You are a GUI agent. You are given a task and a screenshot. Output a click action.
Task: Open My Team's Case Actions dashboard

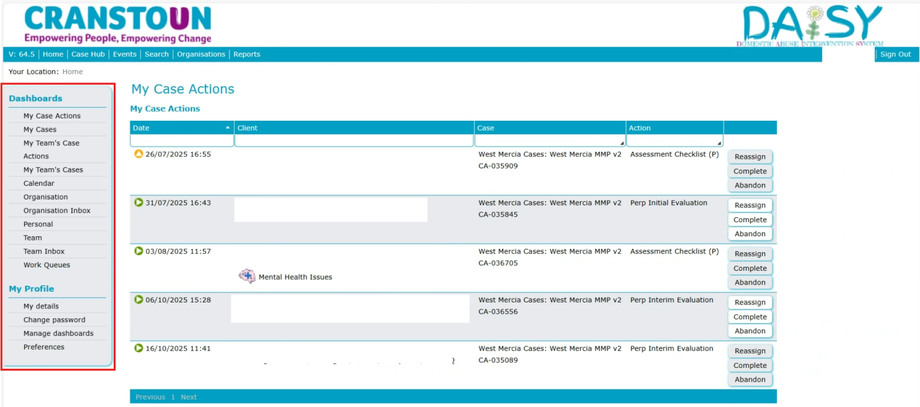(51, 150)
